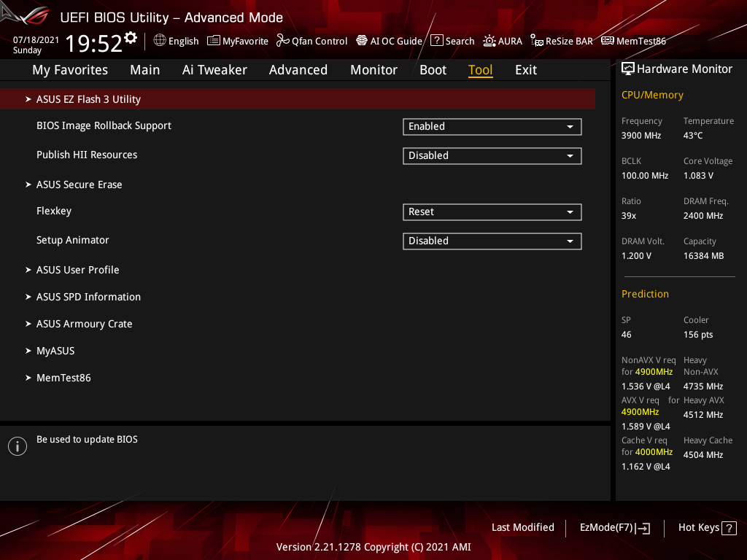
Task: Open MemTest86 from the top toolbar
Action: click(x=633, y=41)
